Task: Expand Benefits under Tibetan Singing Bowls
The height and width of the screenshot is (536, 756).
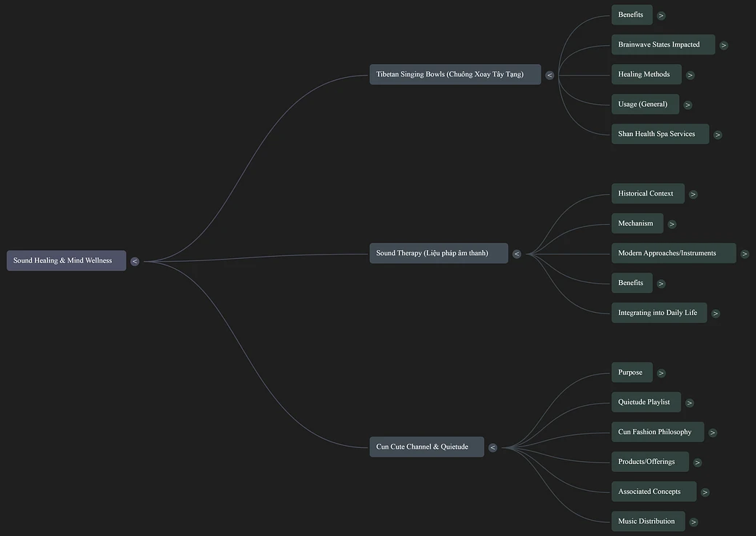Action: (661, 16)
